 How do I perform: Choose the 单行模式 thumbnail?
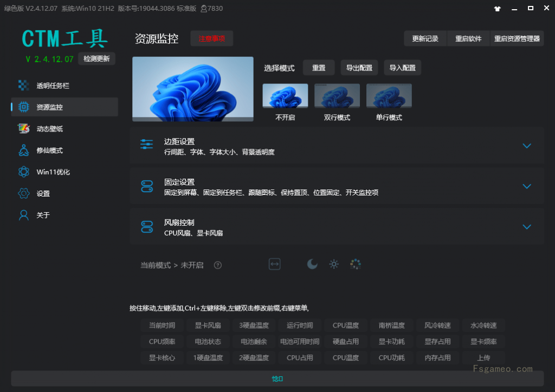coord(389,96)
